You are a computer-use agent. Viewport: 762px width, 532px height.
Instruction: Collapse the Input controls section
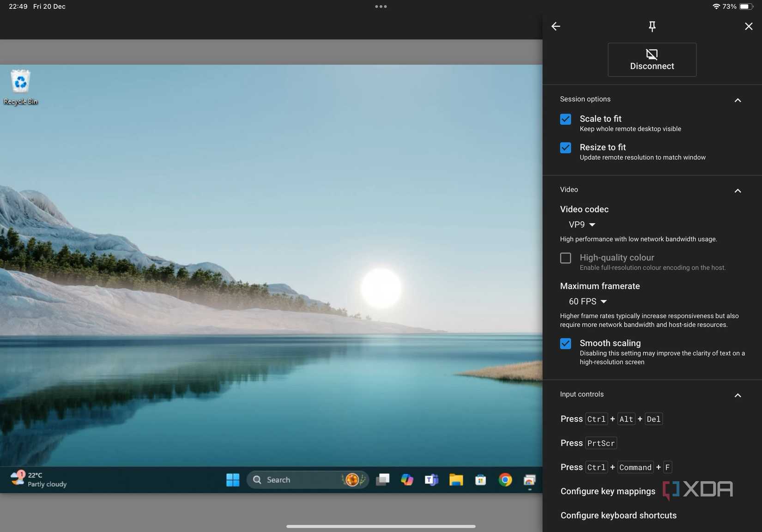coord(738,395)
